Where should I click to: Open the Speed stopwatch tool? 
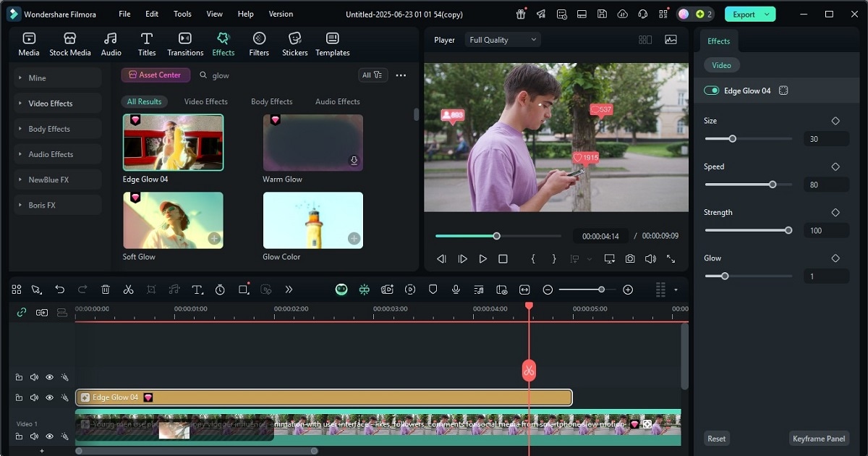220,290
